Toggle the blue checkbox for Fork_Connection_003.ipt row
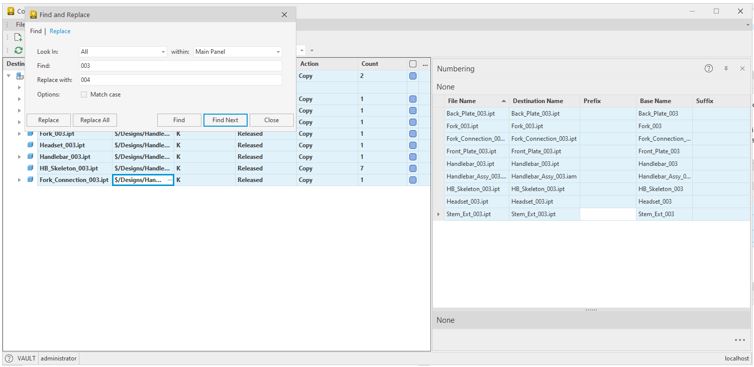 click(413, 180)
